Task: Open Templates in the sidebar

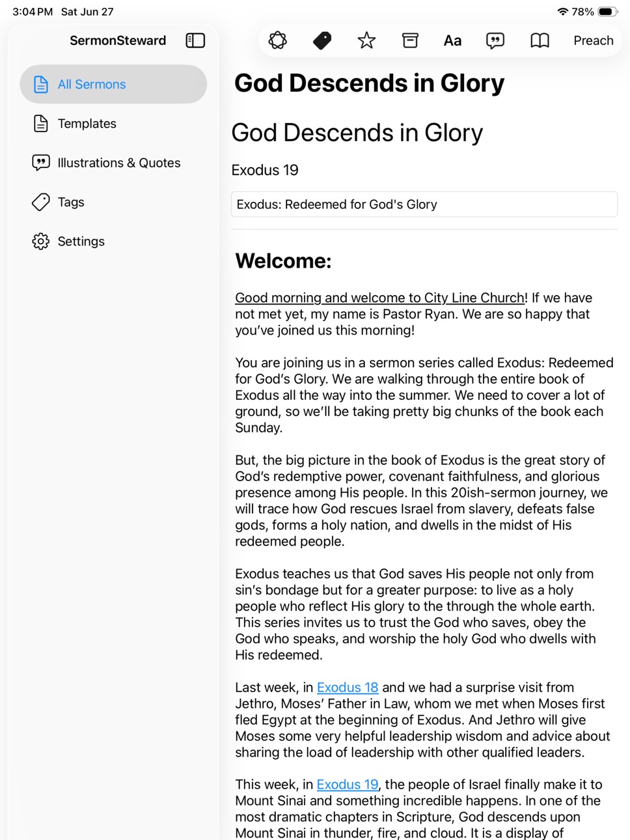Action: click(113, 124)
